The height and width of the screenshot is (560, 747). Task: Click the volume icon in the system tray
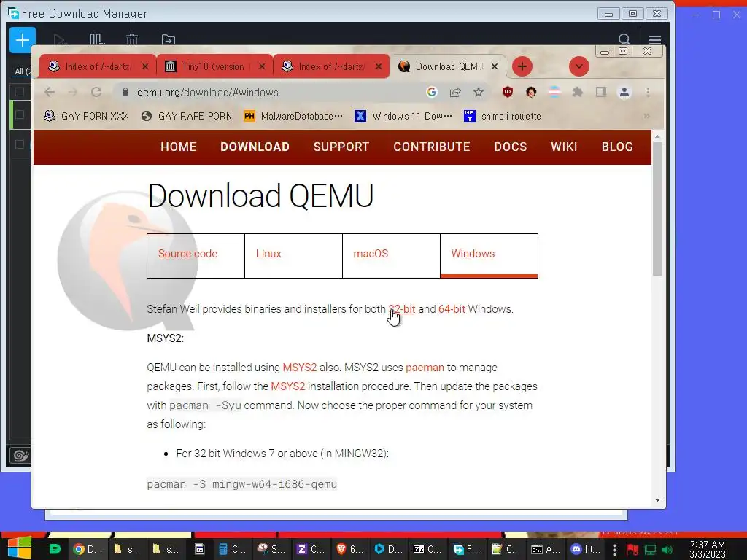tap(667, 550)
